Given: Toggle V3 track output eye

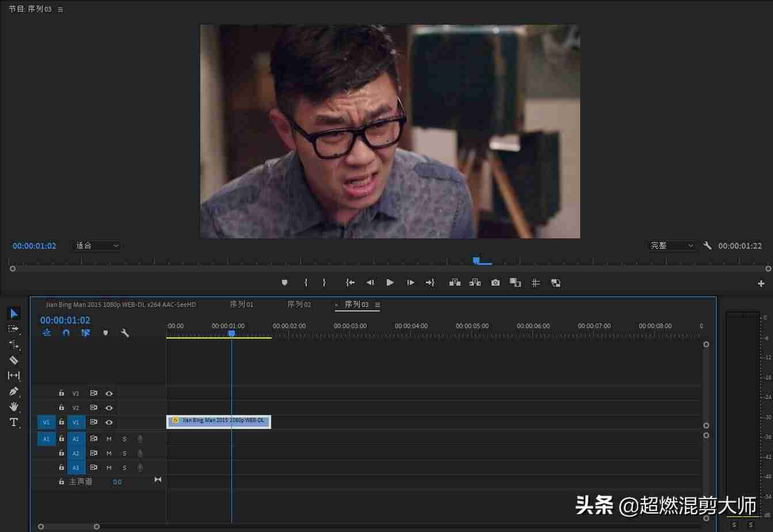Looking at the screenshot, I should coord(109,393).
